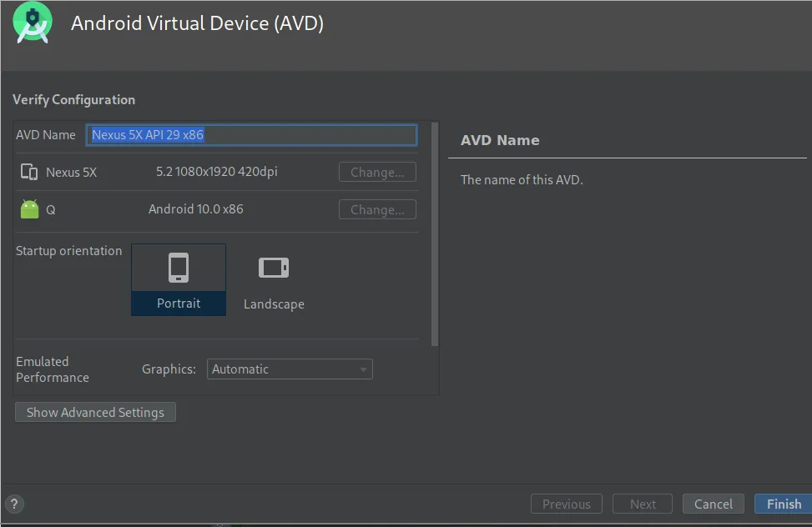Image resolution: width=812 pixels, height=527 pixels.
Task: Click the '5.2 1080x1920 420dpi' text
Action: click(x=217, y=171)
